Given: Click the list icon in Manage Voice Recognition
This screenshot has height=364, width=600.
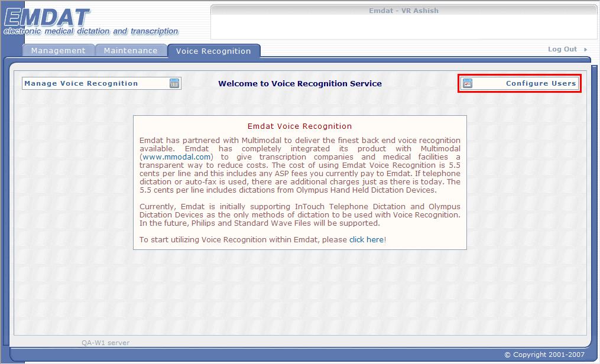Looking at the screenshot, I should point(174,83).
